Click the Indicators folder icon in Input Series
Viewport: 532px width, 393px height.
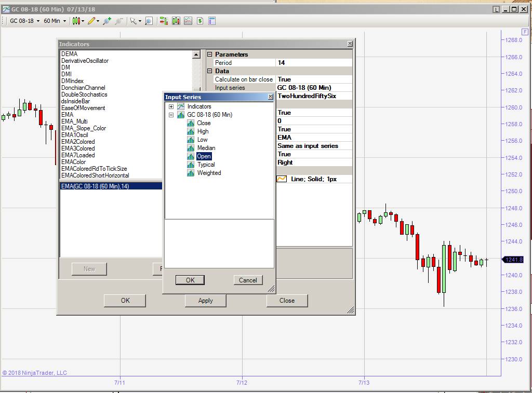[x=181, y=106]
